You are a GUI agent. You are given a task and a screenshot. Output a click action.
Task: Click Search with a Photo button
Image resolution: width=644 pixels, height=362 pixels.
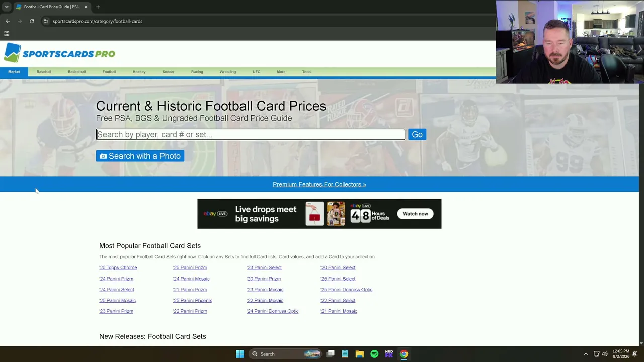(140, 156)
